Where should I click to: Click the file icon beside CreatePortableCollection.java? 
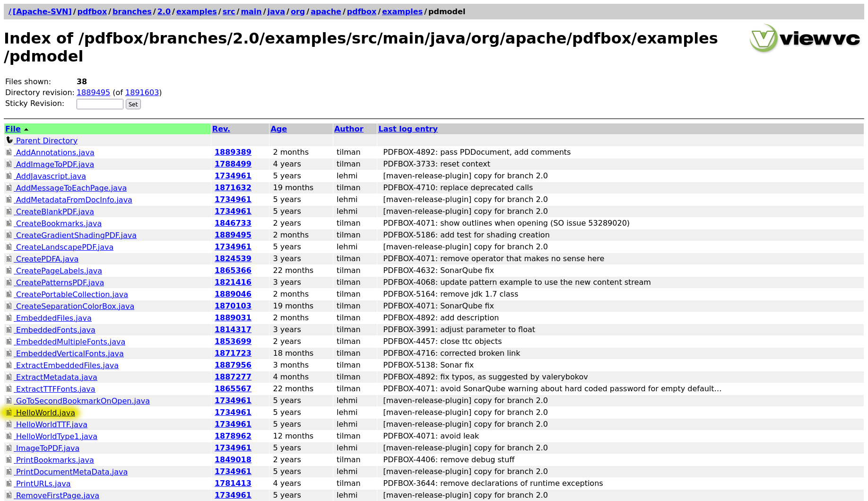[9, 294]
